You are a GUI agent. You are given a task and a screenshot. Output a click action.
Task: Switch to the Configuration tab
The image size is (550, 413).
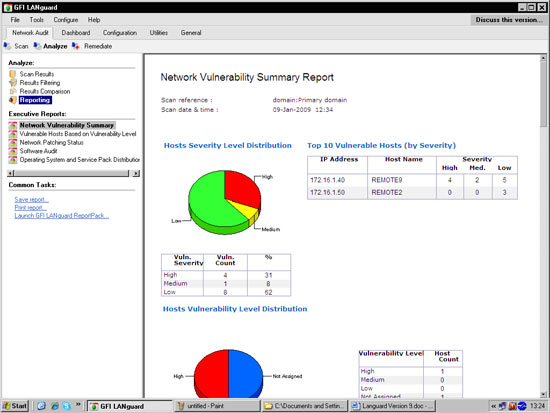point(120,33)
